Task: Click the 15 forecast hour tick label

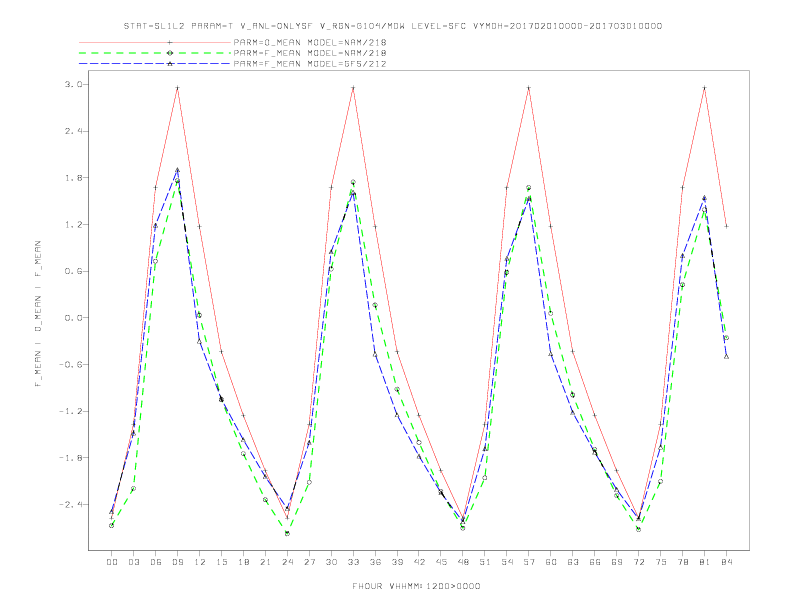Action: pyautogui.click(x=221, y=562)
